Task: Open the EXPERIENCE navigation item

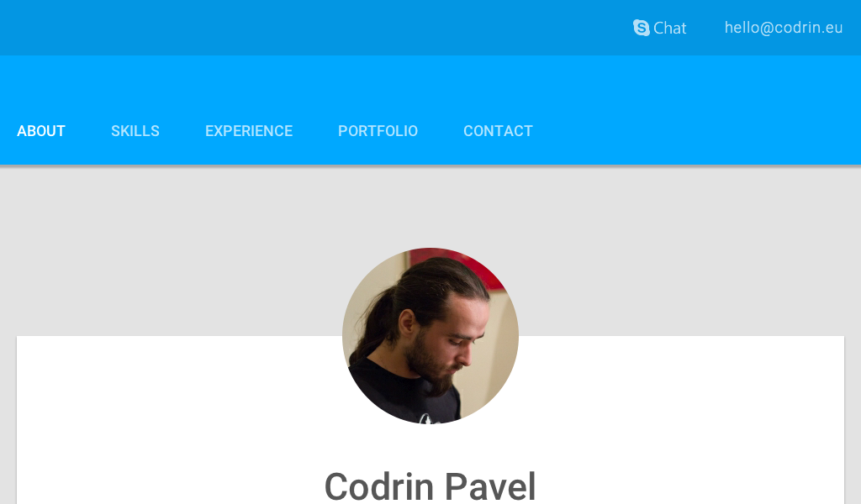Action: 249,131
